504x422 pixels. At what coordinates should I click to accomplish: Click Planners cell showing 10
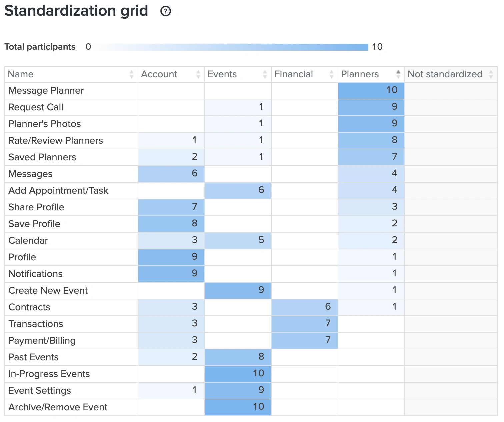coord(371,91)
